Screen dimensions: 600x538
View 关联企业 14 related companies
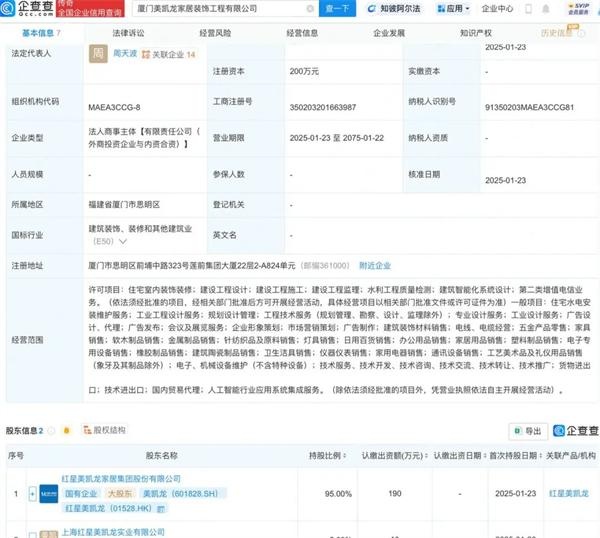[169, 55]
